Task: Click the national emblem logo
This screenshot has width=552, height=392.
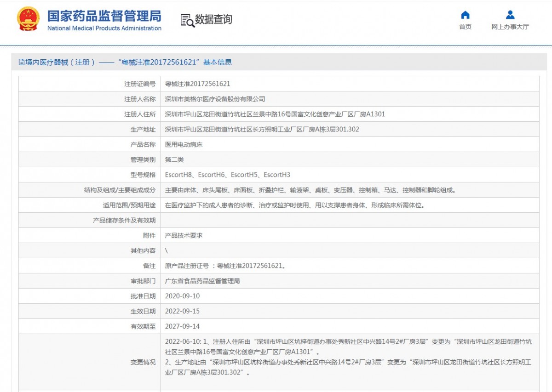Action: click(x=29, y=19)
